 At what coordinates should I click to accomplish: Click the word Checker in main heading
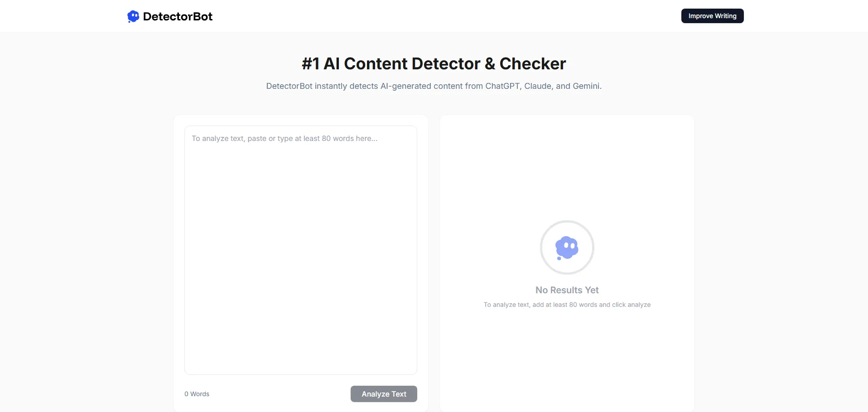532,64
